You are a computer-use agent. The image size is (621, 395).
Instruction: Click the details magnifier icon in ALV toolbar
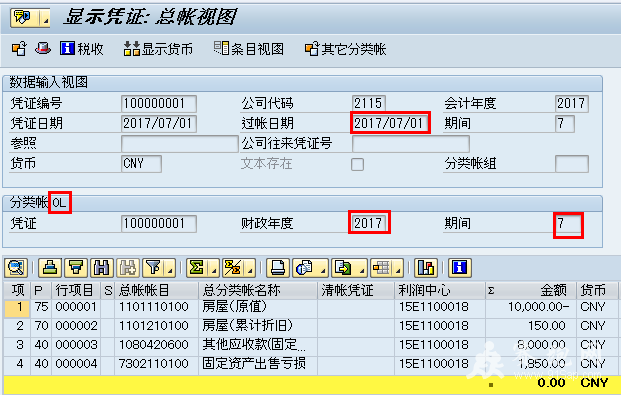click(16, 268)
